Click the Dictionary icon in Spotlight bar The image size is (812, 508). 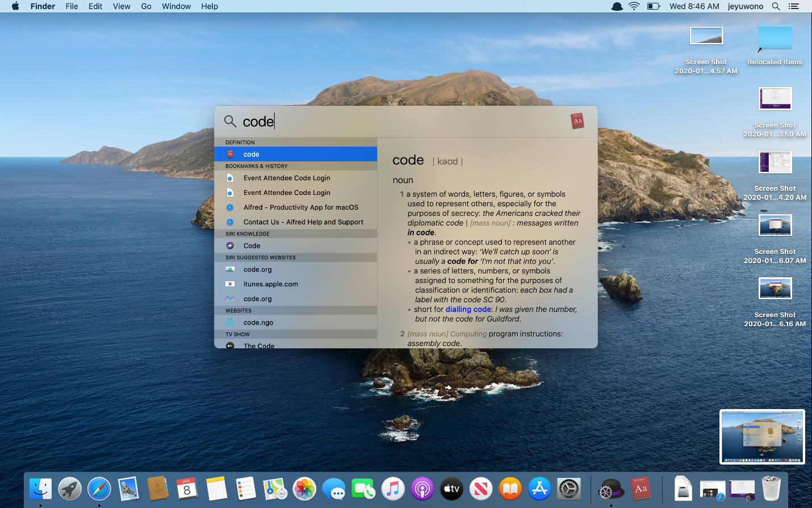577,121
